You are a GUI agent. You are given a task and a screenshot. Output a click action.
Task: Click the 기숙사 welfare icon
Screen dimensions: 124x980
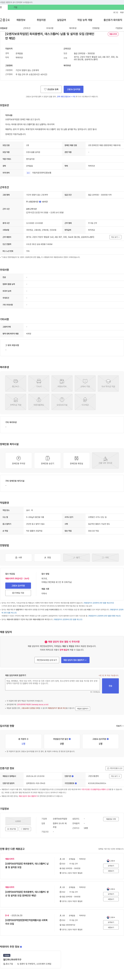(39, 383)
